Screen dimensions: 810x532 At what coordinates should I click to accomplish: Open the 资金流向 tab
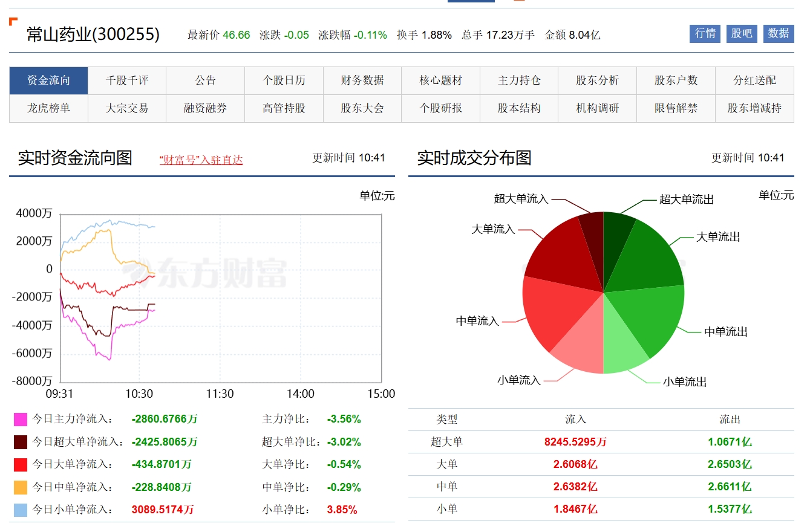click(x=49, y=80)
